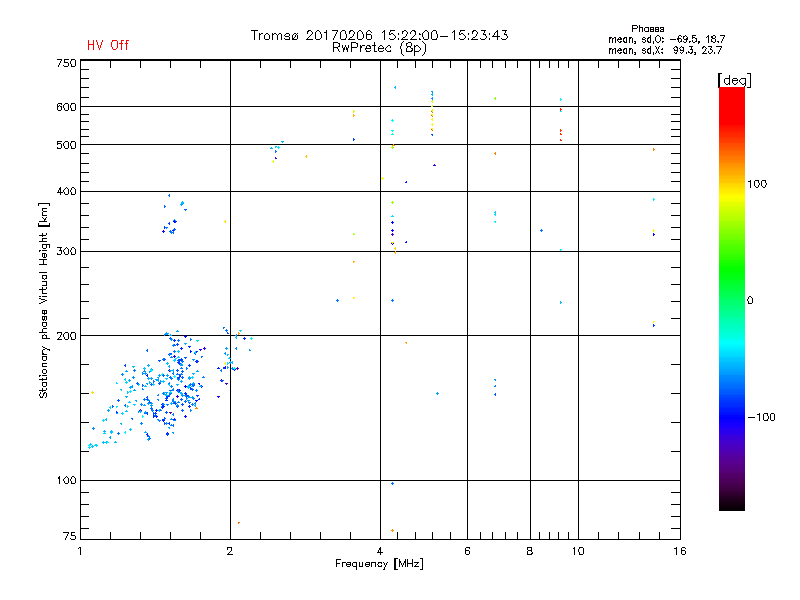Viewport: 800px width, 600px height.
Task: Click the '100' height axis label
Action: [66, 480]
